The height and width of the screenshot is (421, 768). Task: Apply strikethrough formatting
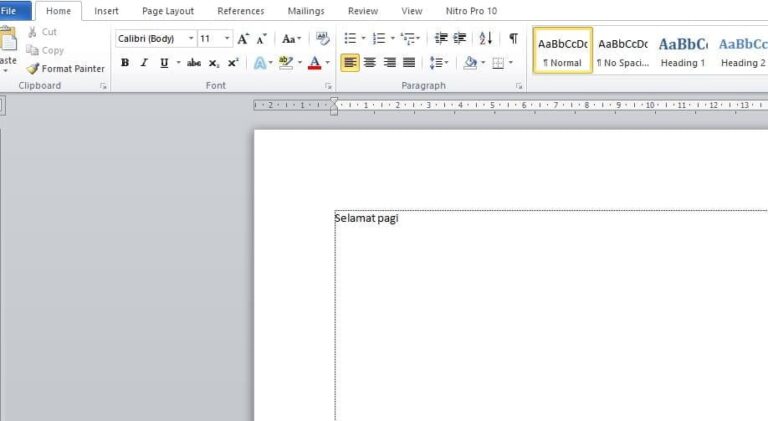194,63
